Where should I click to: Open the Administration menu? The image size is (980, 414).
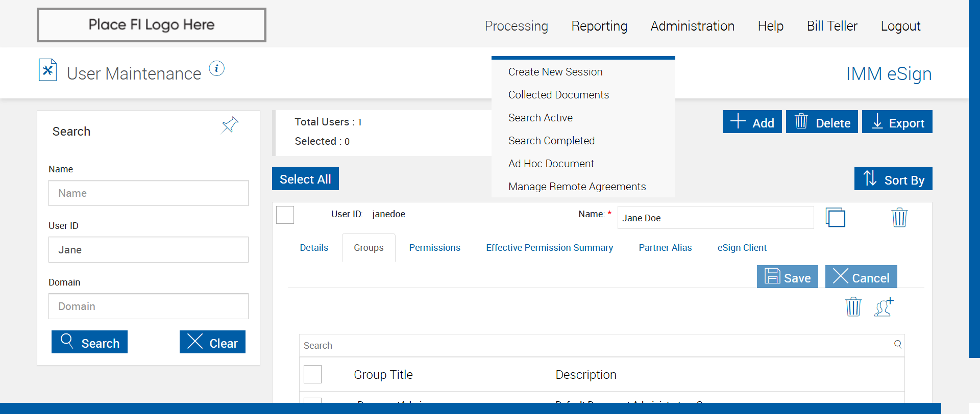point(692,26)
